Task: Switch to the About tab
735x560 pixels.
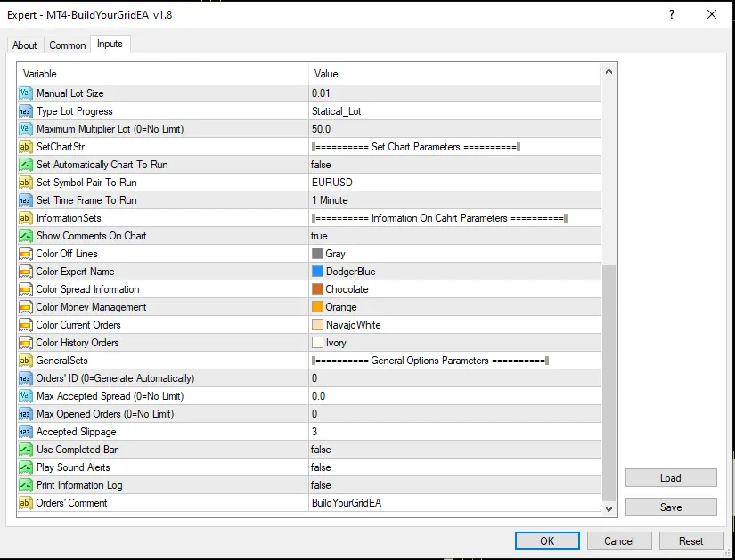Action: click(24, 45)
